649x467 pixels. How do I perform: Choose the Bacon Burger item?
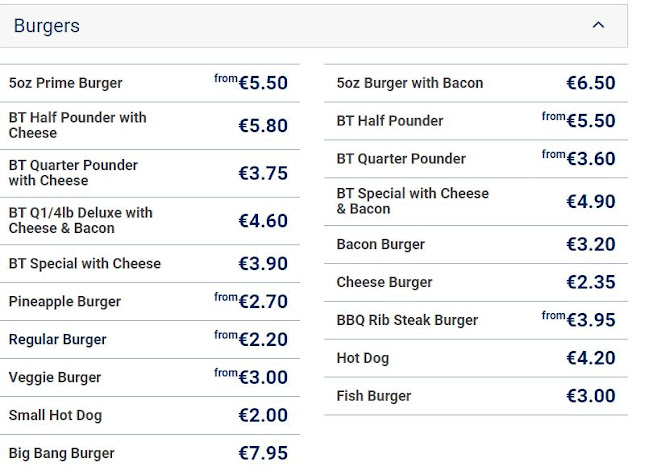point(381,245)
